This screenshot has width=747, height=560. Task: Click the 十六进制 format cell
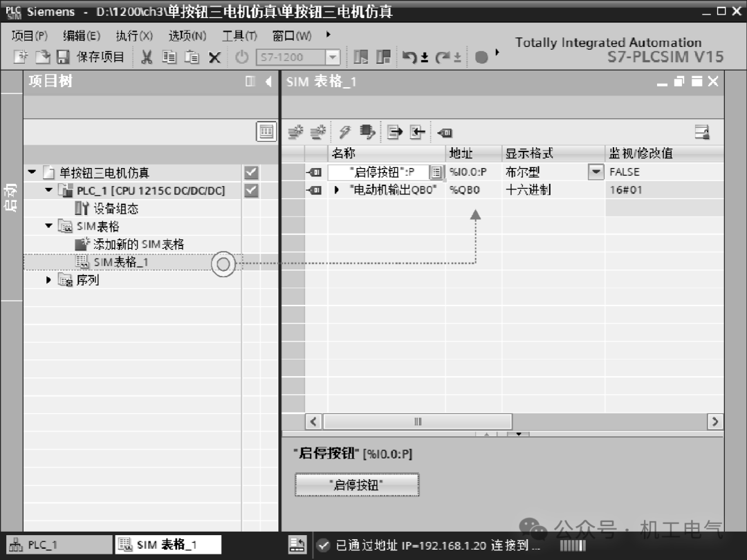tap(553, 190)
